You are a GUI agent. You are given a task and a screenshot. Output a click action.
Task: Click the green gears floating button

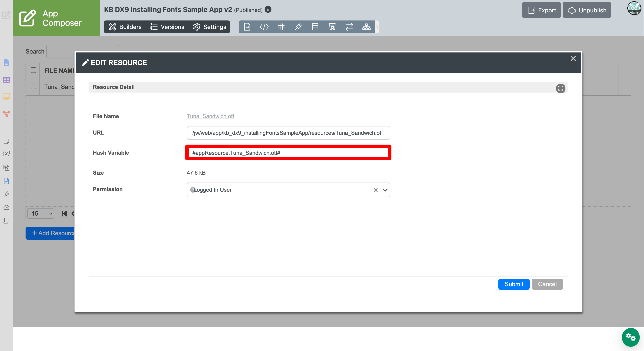pos(631,337)
